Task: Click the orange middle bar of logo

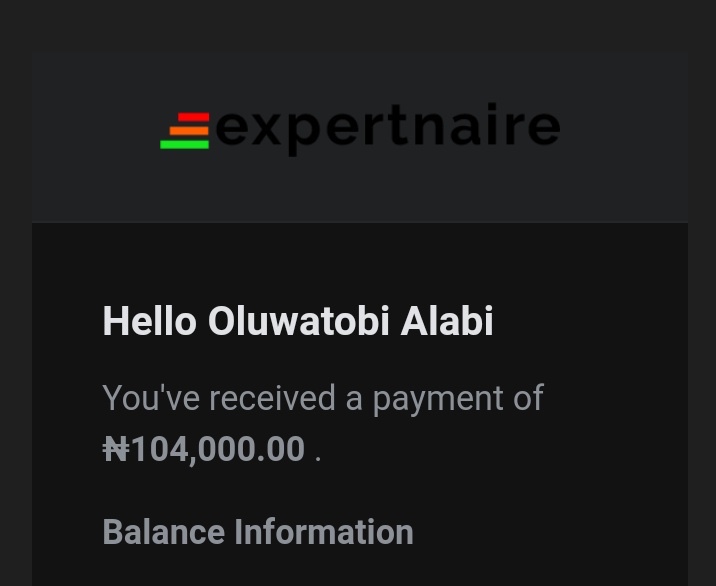Action: tap(188, 131)
